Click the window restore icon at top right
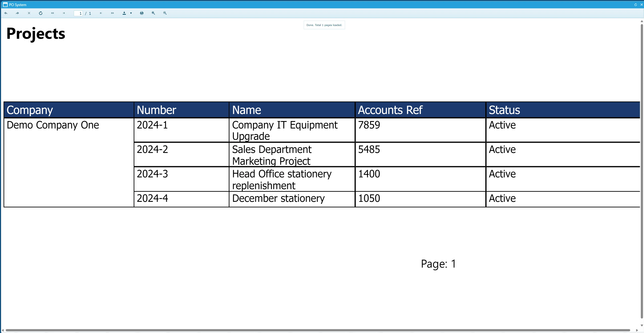Screen dimensions: 644x333 click(x=636, y=5)
